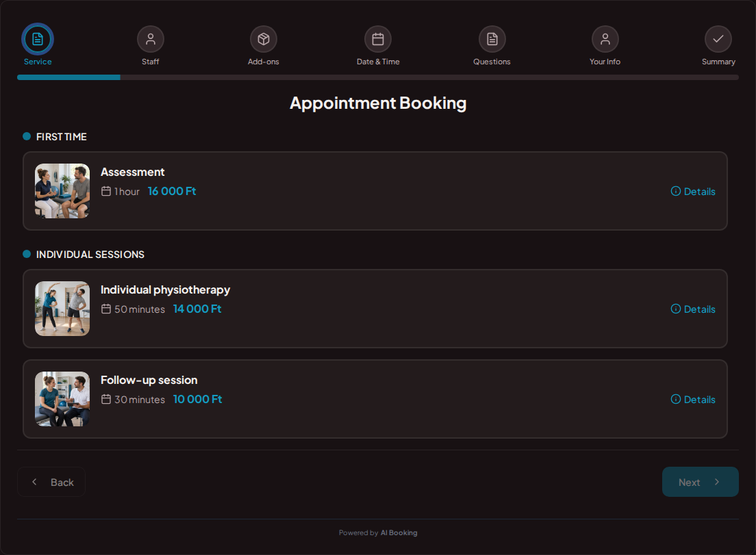Select the Follow-up session title
The image size is (756, 555).
[x=149, y=380]
